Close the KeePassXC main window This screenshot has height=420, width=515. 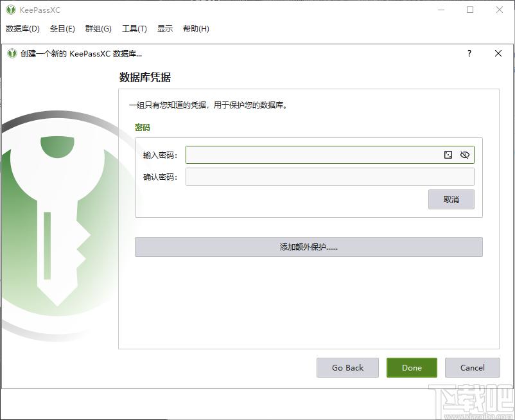click(x=500, y=10)
